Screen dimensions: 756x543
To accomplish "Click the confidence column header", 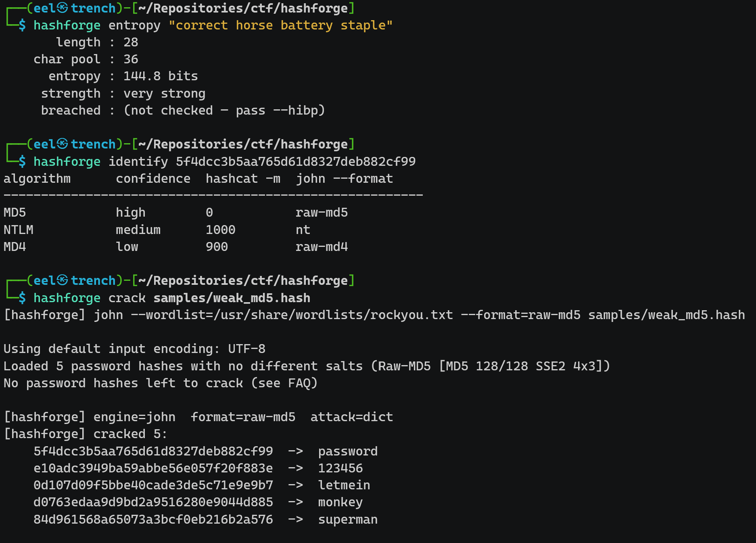I will (x=153, y=179).
